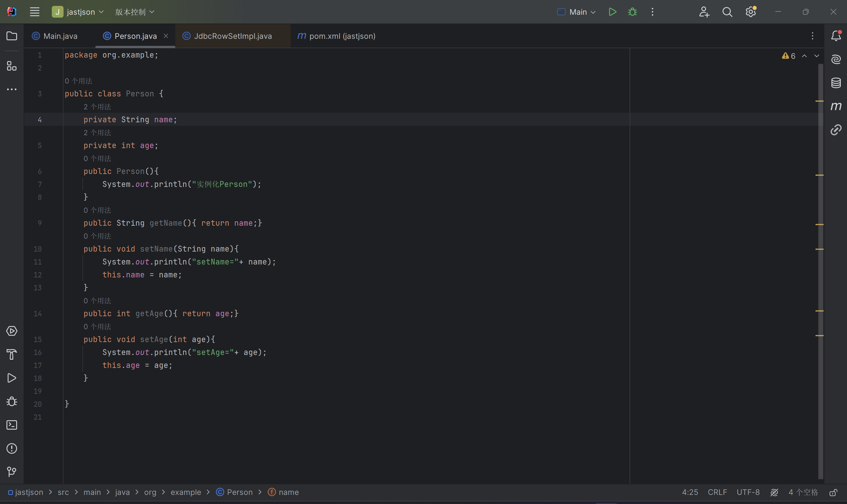
Task: Expand the Main run configuration dropdown
Action: [x=577, y=12]
